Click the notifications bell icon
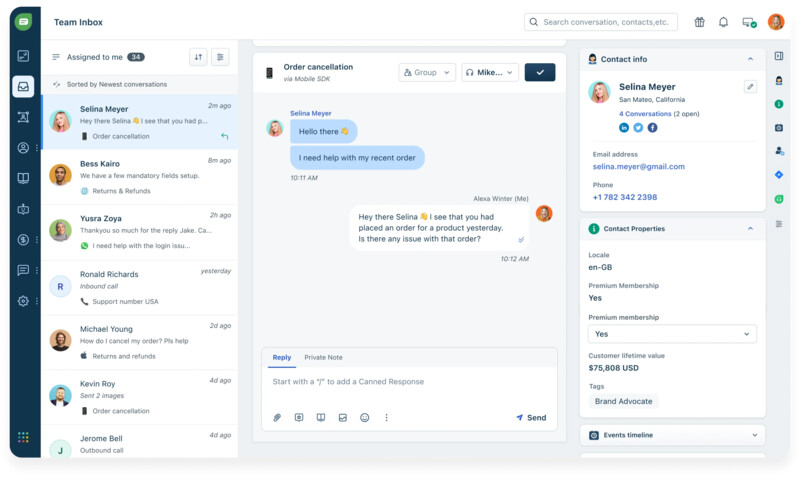The image size is (800, 490). pos(723,22)
